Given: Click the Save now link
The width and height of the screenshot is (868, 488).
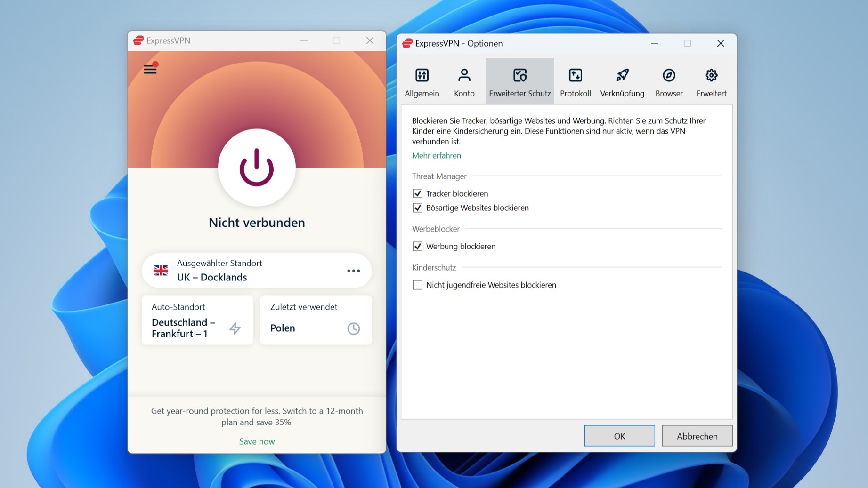Looking at the screenshot, I should [257, 441].
